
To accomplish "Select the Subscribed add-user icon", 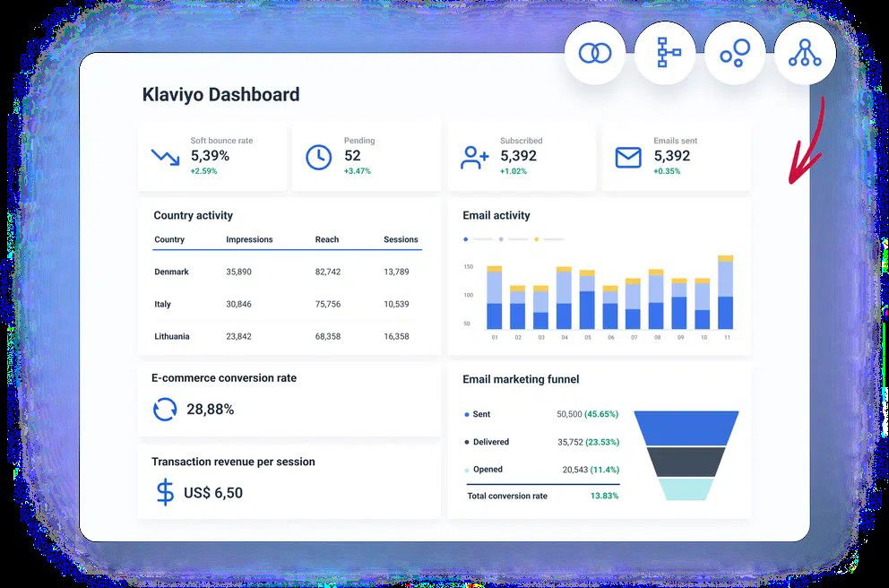I will 472,157.
